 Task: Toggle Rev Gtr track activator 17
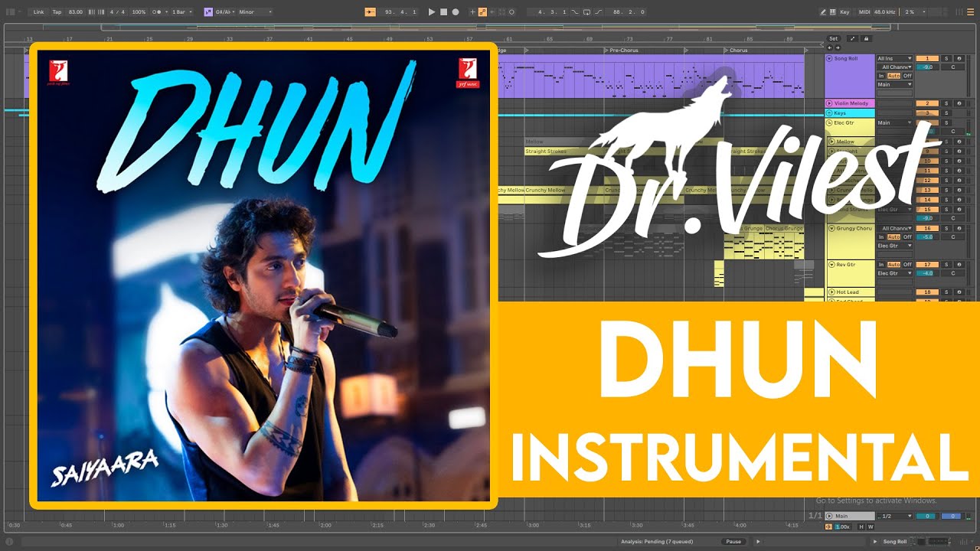pyautogui.click(x=927, y=264)
